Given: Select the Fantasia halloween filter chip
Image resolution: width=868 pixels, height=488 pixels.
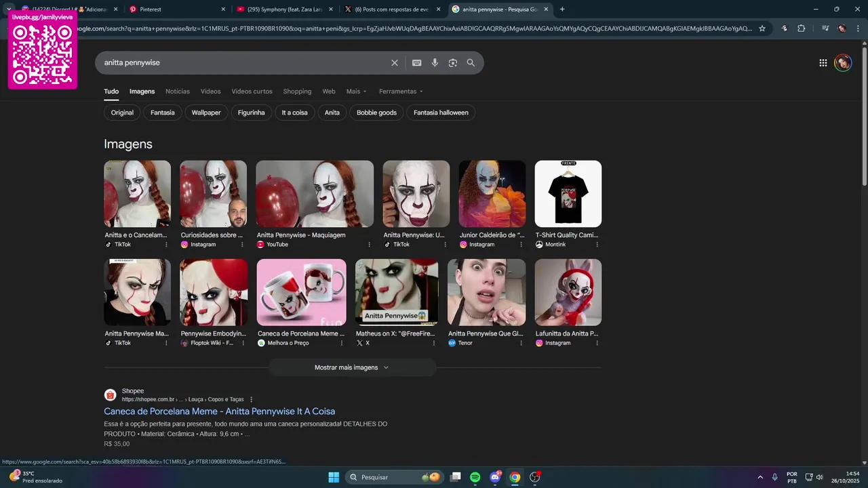Looking at the screenshot, I should click(441, 113).
